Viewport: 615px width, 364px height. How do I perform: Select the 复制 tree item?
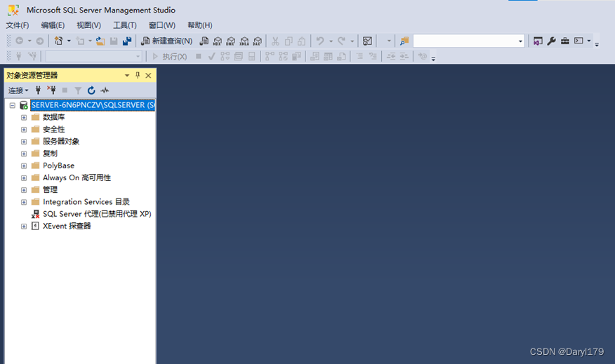click(51, 154)
